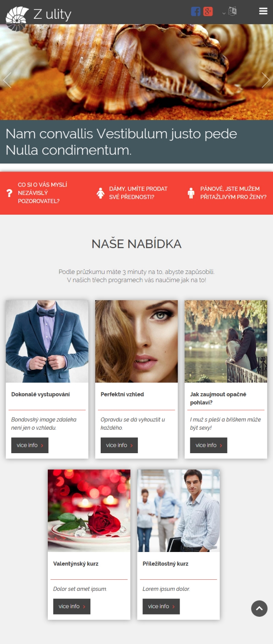
Task: Click 'více info' under Valentýnský kurz
Action: pyautogui.click(x=72, y=606)
